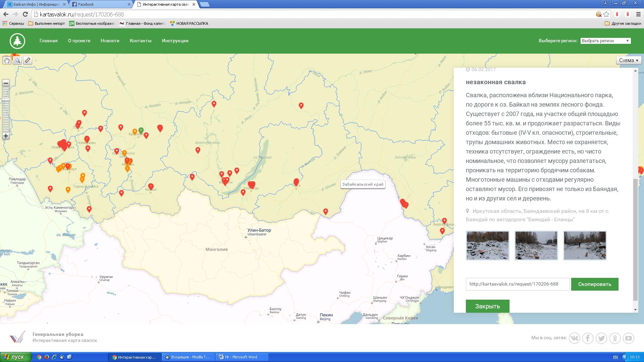
Task: Click the 'Забайкальский край' map tooltip
Action: pos(363,184)
